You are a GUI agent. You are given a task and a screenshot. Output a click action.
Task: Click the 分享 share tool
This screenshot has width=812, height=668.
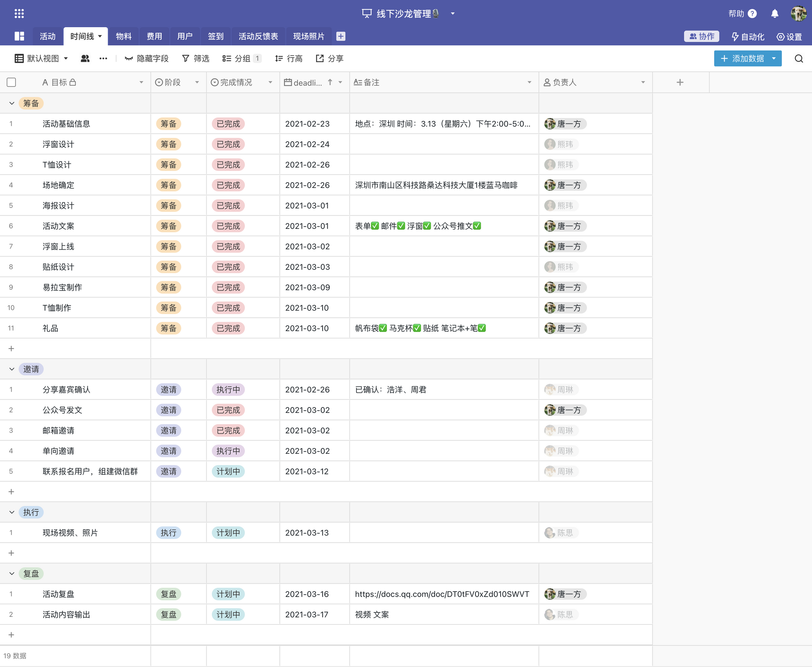coord(330,58)
